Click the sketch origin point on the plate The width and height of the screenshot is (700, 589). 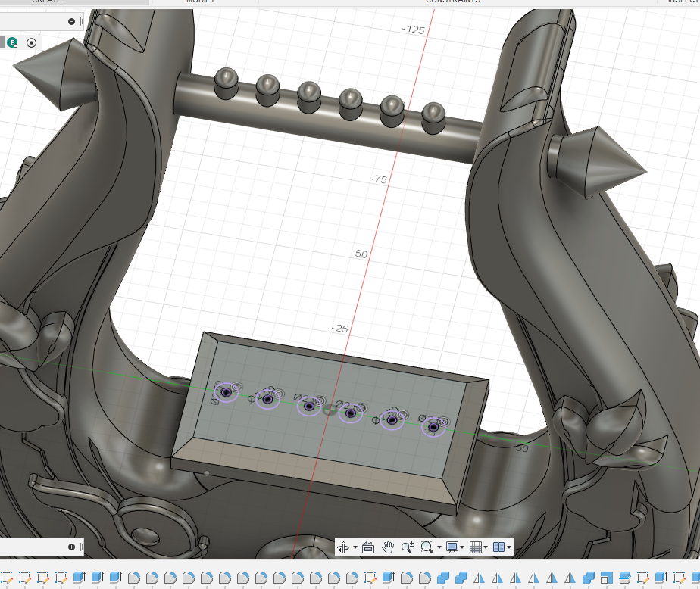click(x=329, y=410)
